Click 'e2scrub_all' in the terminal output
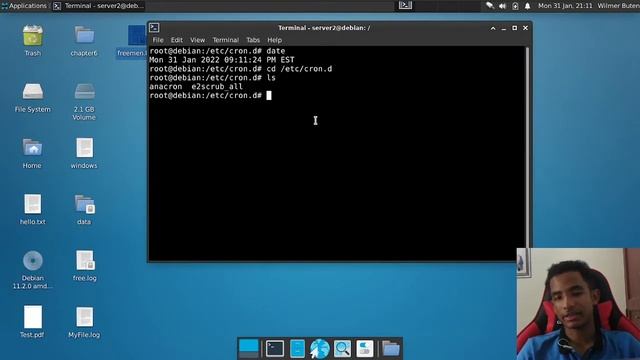This screenshot has height=360, width=640. coord(217,87)
